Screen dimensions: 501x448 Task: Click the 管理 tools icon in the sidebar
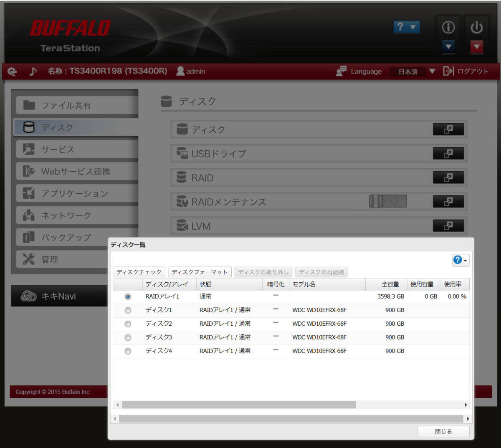[x=28, y=259]
